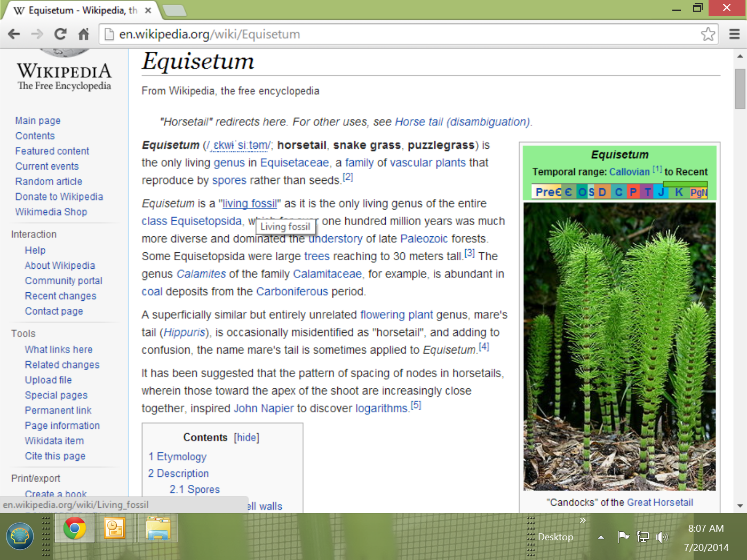Click the Upload file link

49,380
